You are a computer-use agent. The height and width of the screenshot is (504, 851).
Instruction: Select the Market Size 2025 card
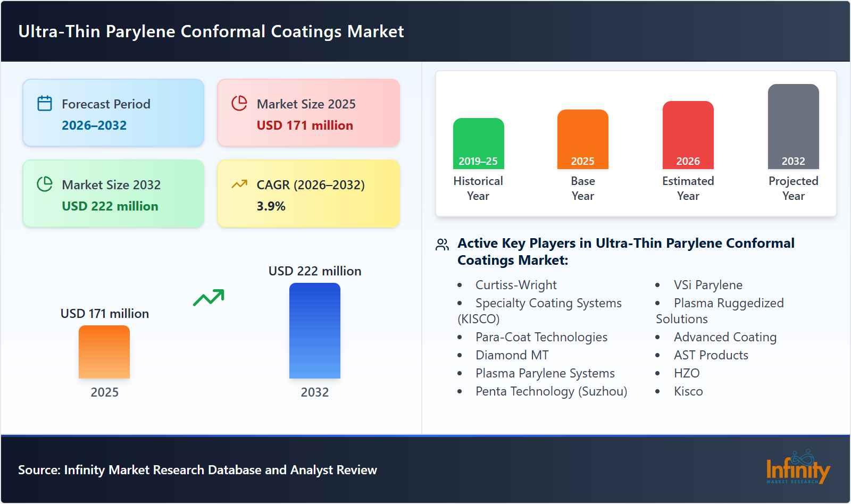pyautogui.click(x=308, y=113)
